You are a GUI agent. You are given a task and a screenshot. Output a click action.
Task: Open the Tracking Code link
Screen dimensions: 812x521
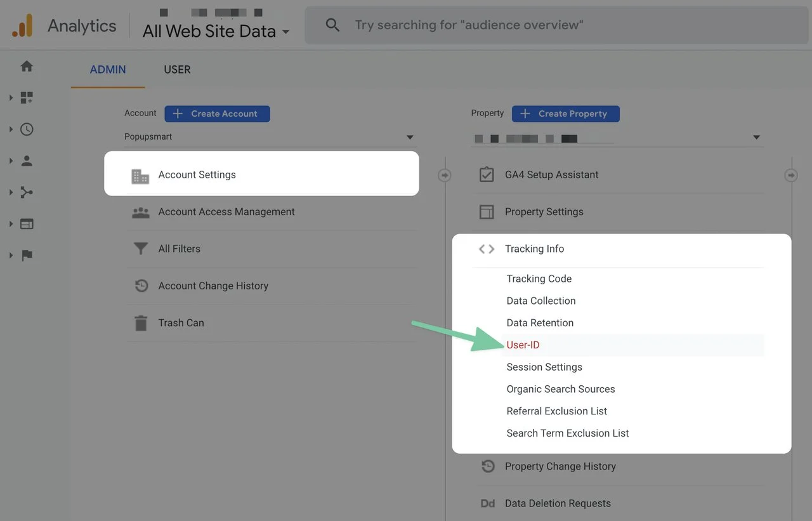click(x=539, y=279)
